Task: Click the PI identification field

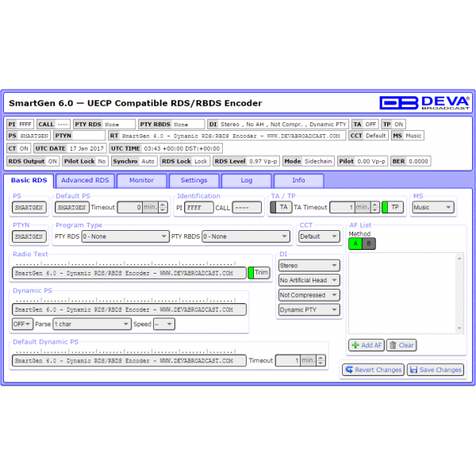Action: (x=199, y=207)
